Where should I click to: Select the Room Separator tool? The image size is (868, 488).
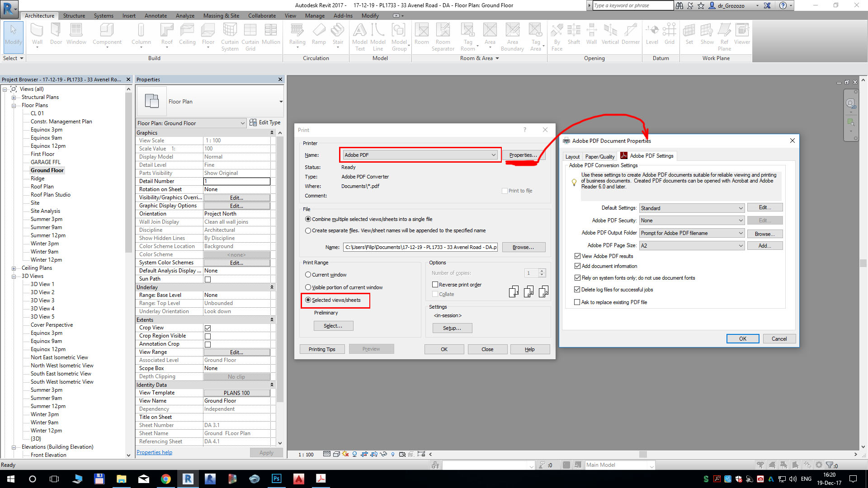click(x=443, y=37)
